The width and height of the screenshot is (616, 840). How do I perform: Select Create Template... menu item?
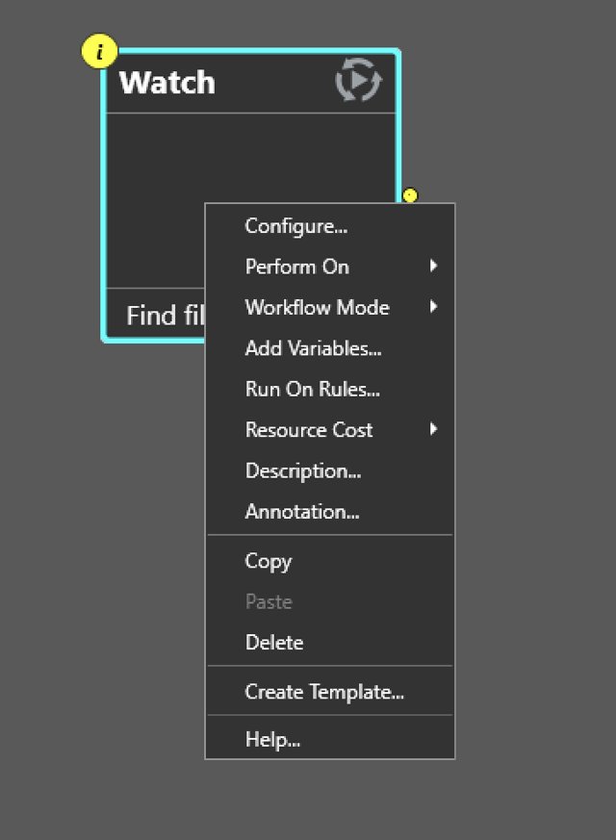pyautogui.click(x=330, y=692)
